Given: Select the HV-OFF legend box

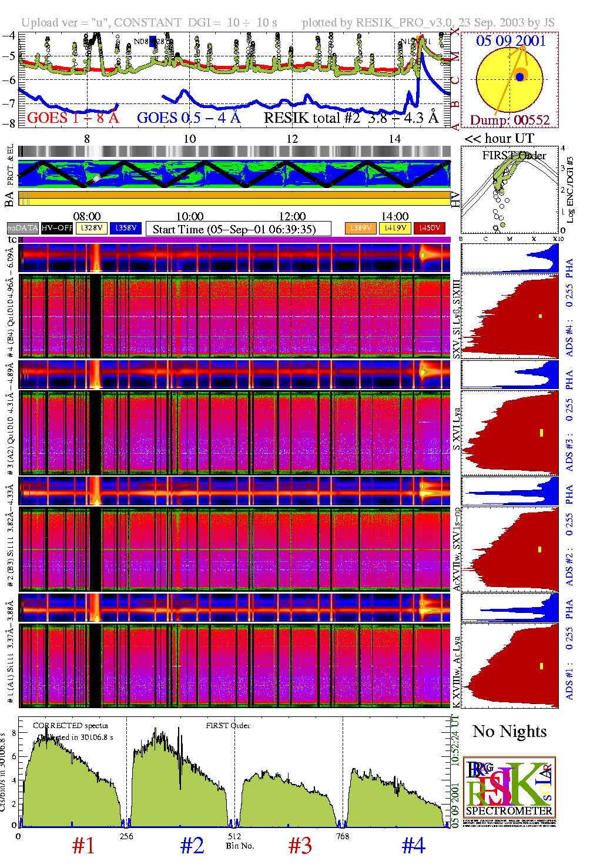Looking at the screenshot, I should [x=57, y=228].
